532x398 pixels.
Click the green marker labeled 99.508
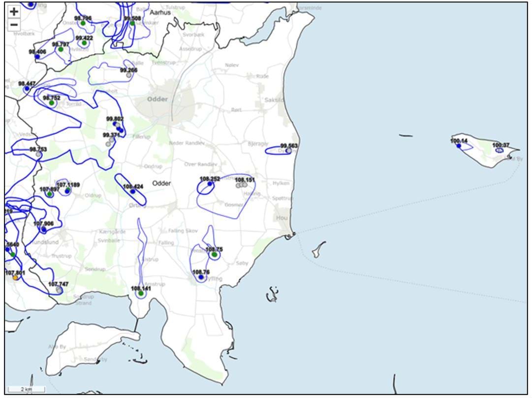tap(132, 23)
